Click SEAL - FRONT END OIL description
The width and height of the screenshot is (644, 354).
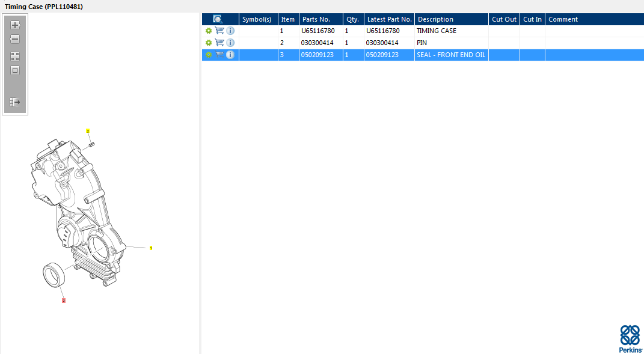tap(451, 55)
